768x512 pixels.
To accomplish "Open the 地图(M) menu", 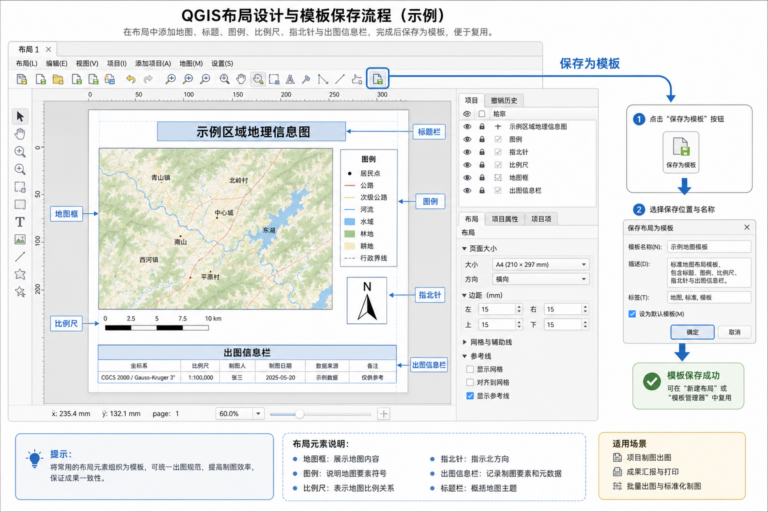I will pos(191,63).
